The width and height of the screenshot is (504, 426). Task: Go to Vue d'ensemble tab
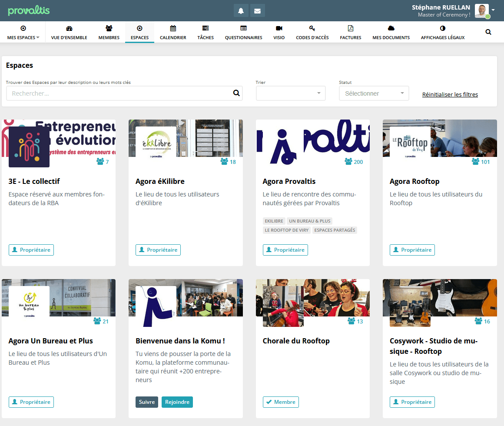click(69, 33)
